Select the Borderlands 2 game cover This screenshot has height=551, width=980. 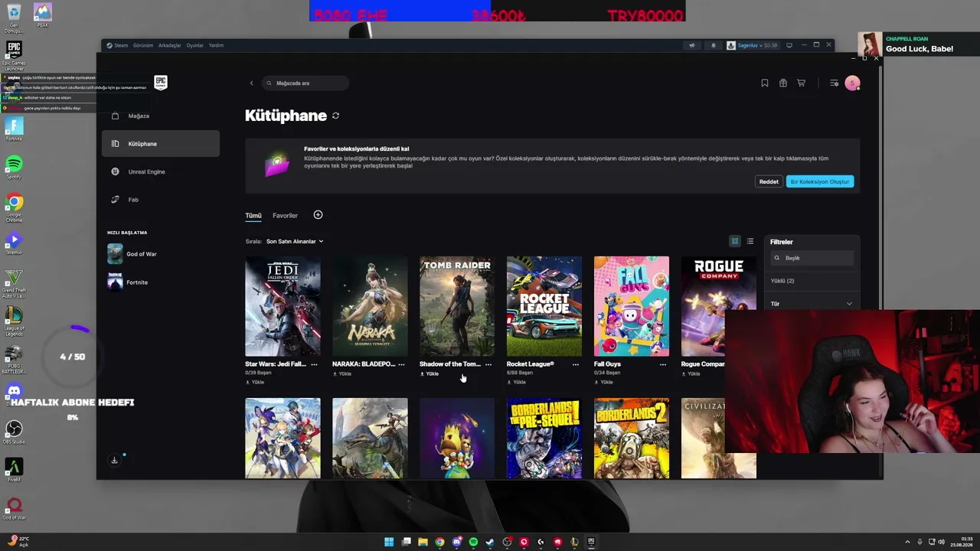point(632,438)
